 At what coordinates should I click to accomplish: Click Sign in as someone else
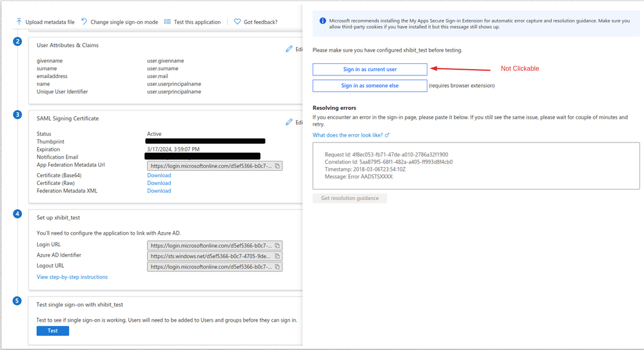[369, 86]
